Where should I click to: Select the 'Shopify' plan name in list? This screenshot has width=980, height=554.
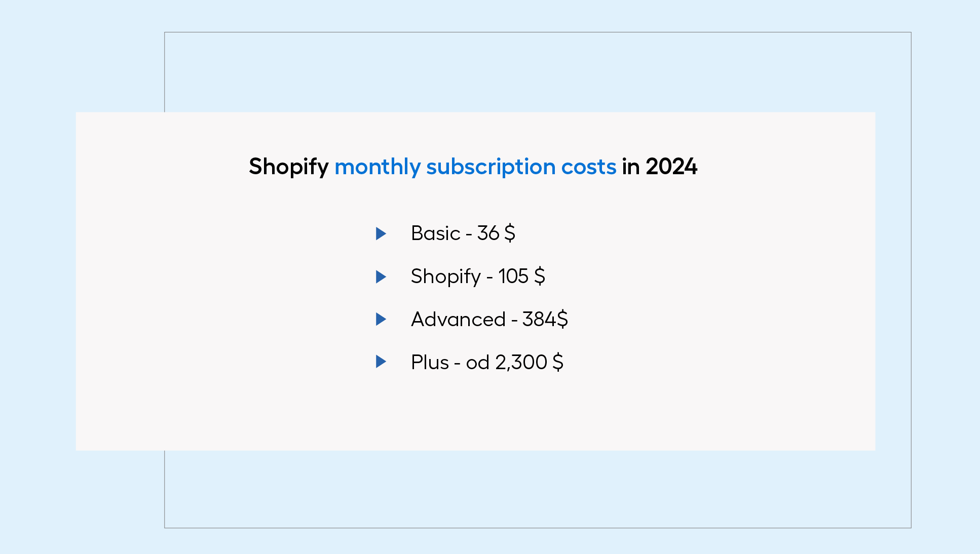446,276
